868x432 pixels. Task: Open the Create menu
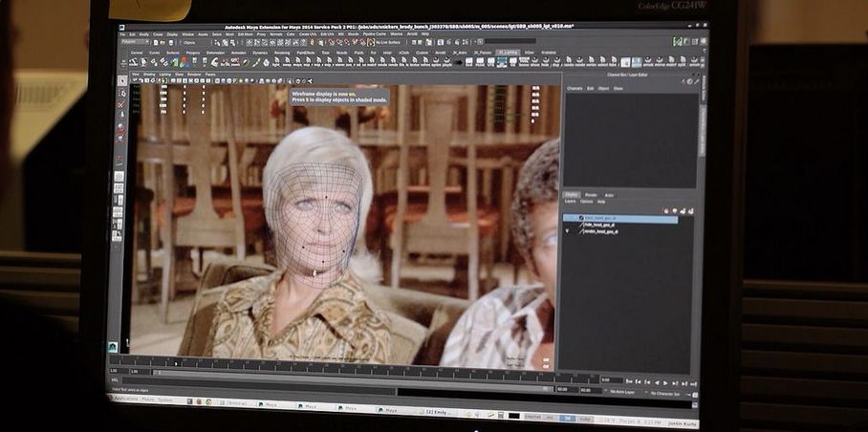click(158, 34)
